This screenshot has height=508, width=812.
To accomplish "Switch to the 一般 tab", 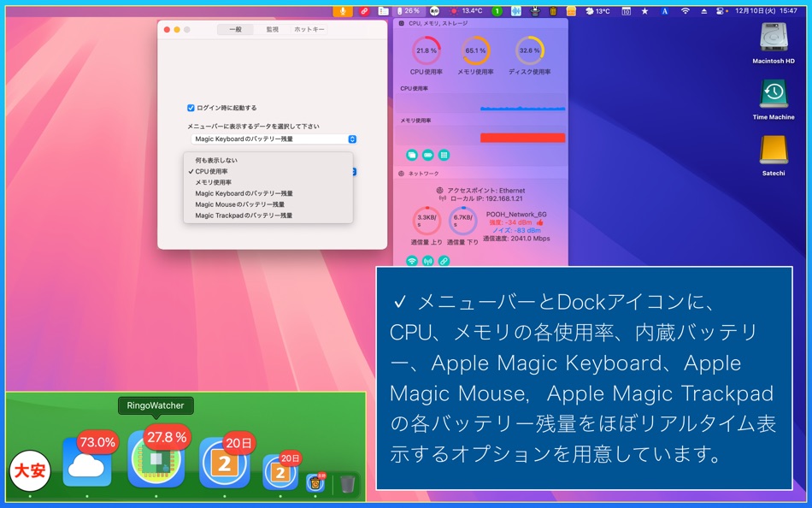I will point(236,30).
